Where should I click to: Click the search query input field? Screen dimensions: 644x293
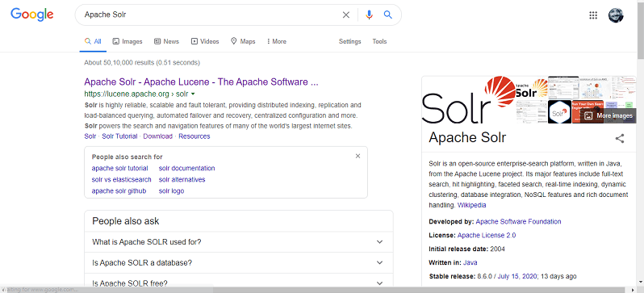210,15
